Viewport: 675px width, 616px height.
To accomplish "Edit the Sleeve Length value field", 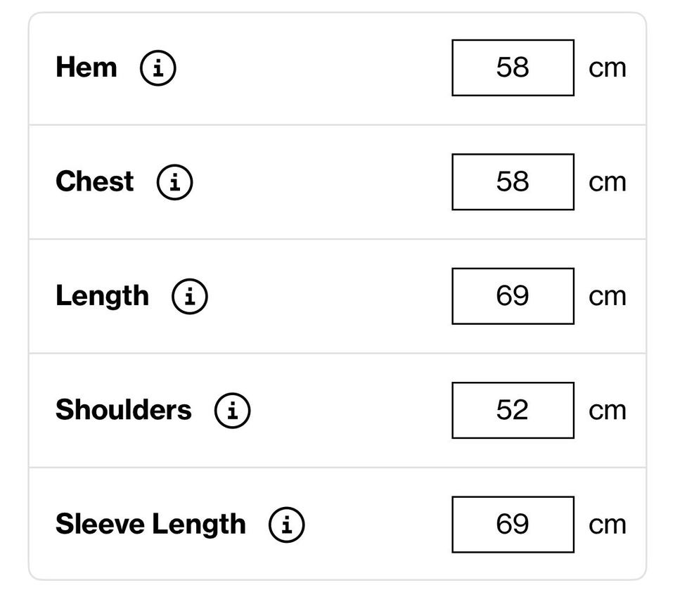I will (513, 525).
